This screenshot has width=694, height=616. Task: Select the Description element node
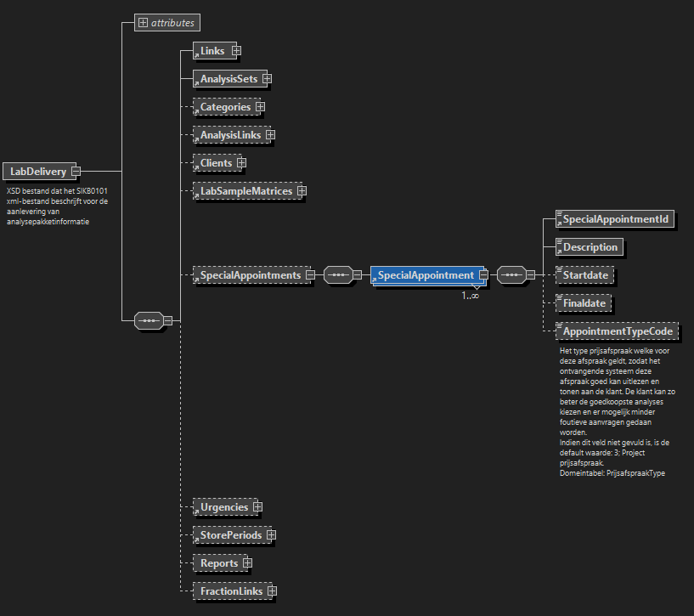(x=590, y=247)
